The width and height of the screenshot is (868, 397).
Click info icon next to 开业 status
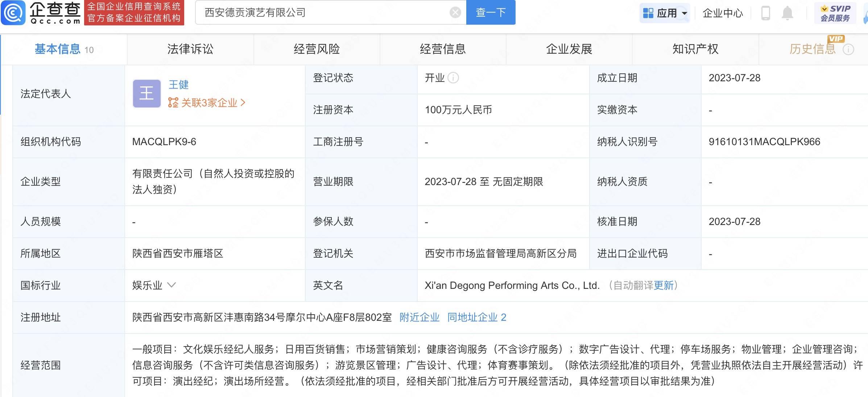453,78
